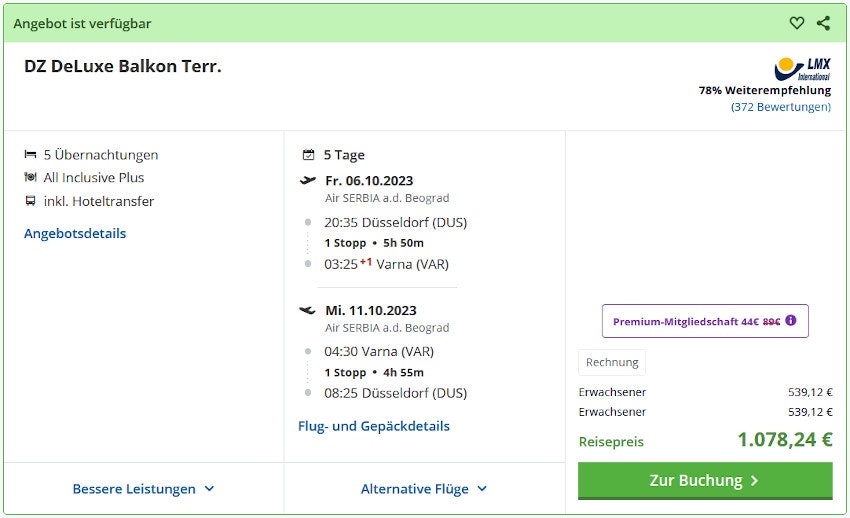Click the share icon
850x518 pixels.
click(x=823, y=23)
